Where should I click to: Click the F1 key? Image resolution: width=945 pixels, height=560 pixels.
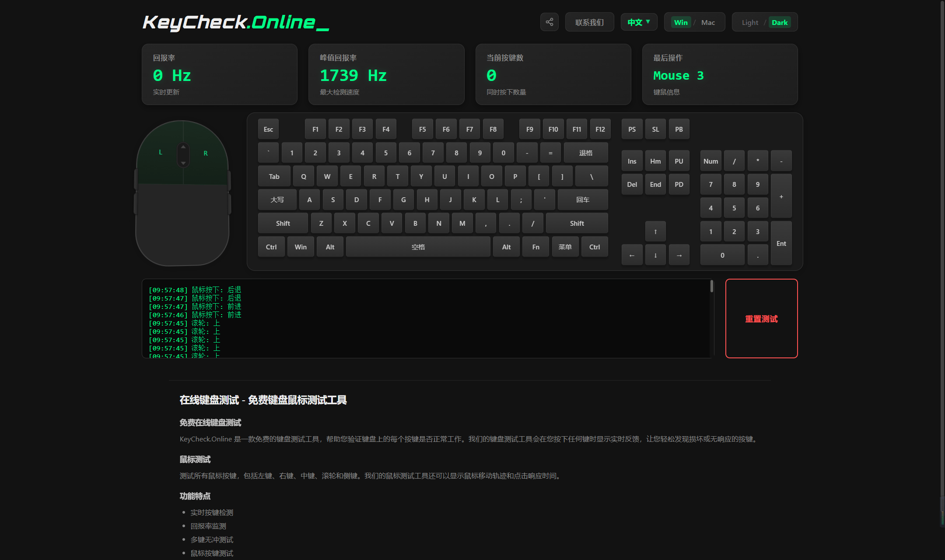coord(315,129)
